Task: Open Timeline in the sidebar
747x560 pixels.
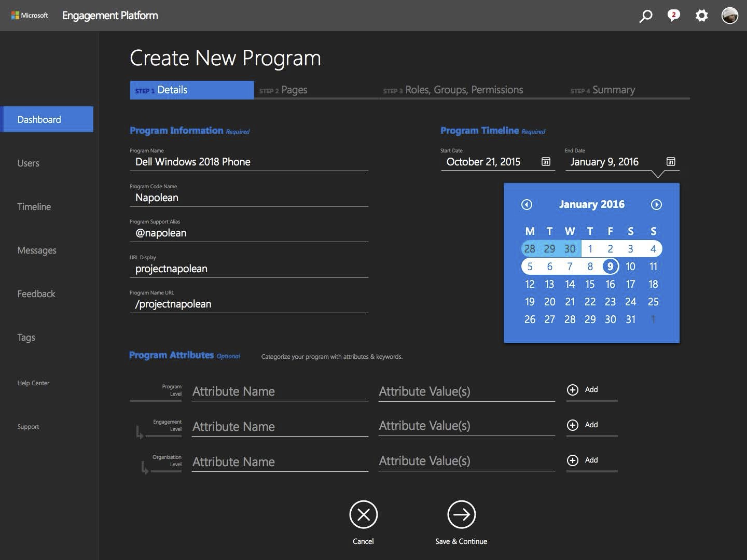Action: tap(34, 207)
